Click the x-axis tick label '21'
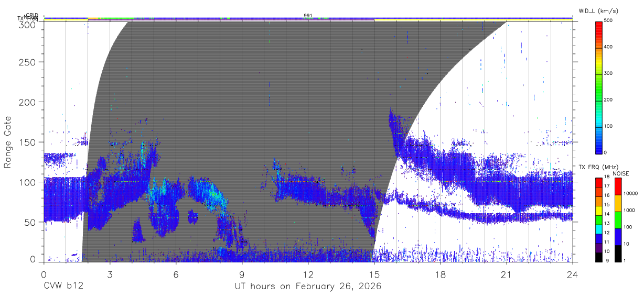Viewport: 644px width, 297px height. pos(507,274)
